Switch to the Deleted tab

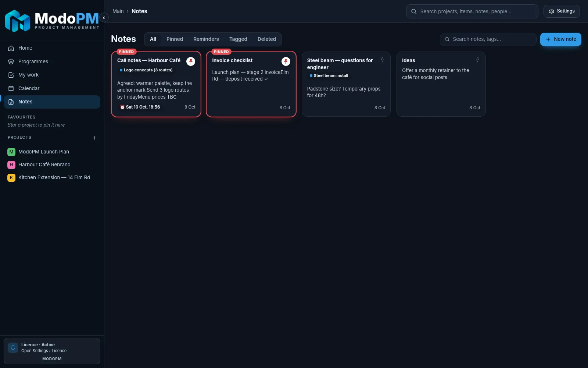pos(267,39)
